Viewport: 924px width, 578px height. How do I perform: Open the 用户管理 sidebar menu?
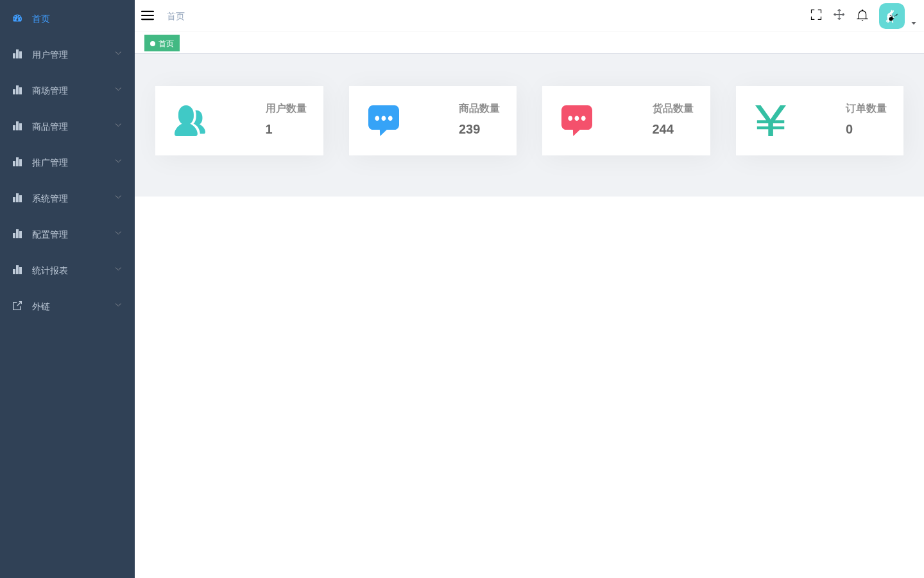[x=67, y=54]
